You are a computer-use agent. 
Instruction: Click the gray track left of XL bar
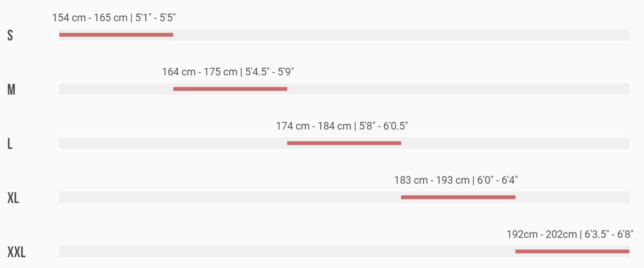tap(230, 197)
